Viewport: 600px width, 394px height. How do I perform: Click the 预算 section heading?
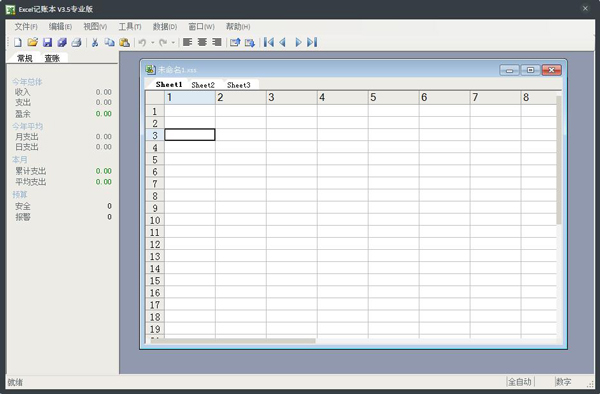click(x=20, y=194)
